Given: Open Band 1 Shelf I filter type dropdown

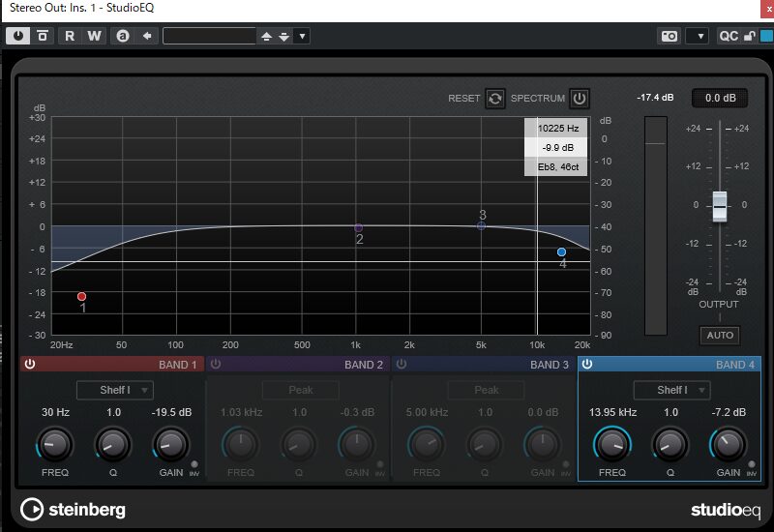Looking at the screenshot, I should pyautogui.click(x=115, y=390).
